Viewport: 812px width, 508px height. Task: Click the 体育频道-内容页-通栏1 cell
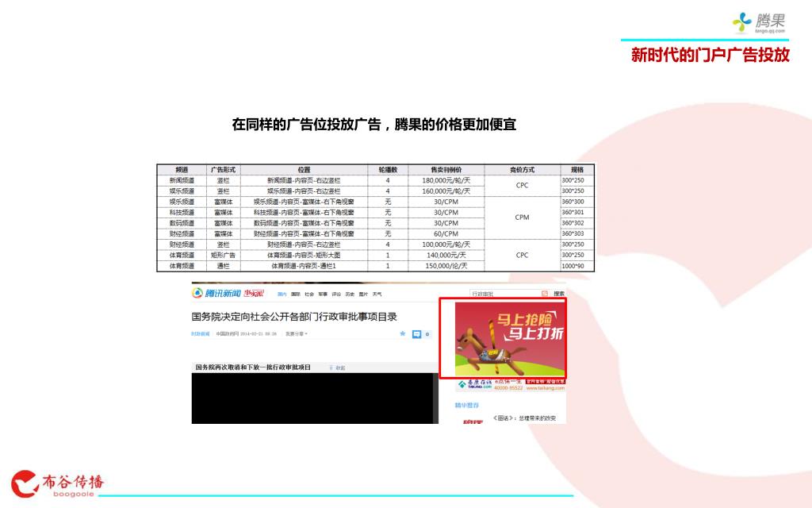pos(304,266)
